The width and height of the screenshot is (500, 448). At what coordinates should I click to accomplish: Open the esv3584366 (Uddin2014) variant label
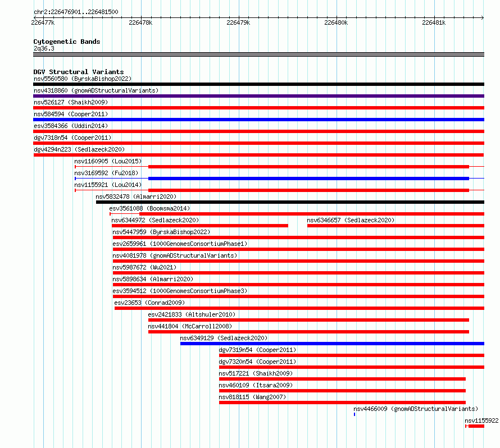pos(71,126)
